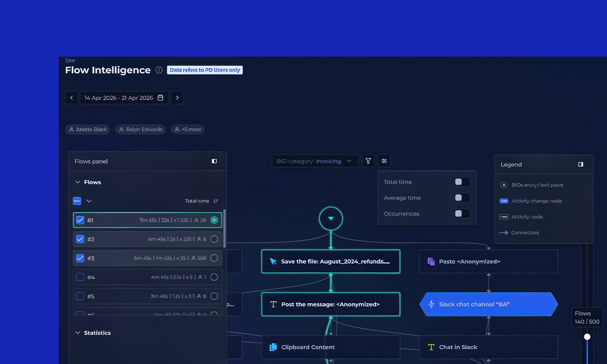Click the text icon on Post the message node
This screenshot has width=607, height=364.
click(x=273, y=304)
